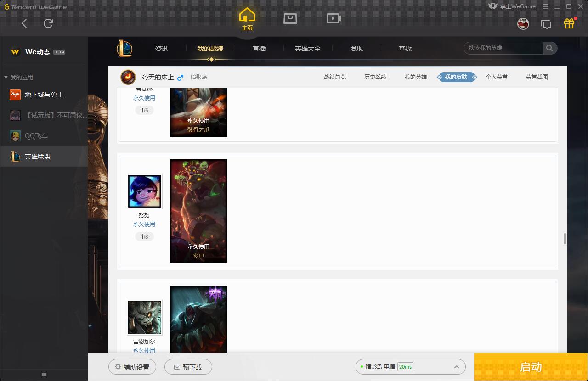The width and height of the screenshot is (588, 381).
Task: Click the 1/6 skin count badge
Action: [x=144, y=110]
